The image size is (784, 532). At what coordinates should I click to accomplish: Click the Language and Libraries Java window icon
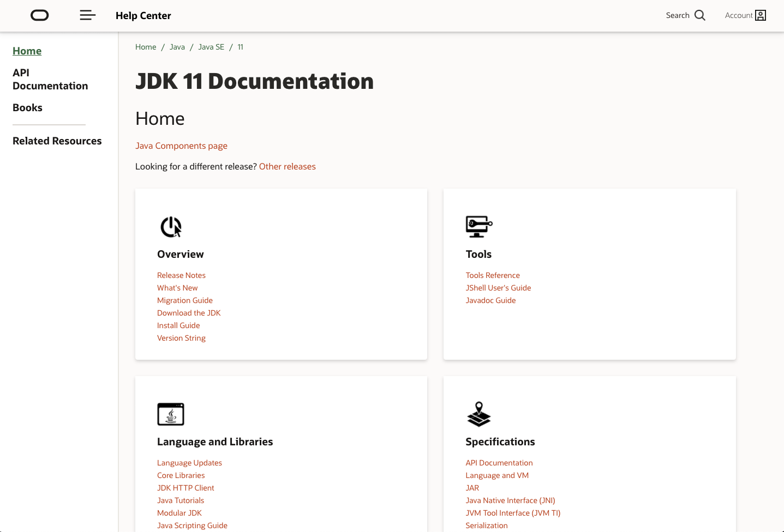(171, 414)
